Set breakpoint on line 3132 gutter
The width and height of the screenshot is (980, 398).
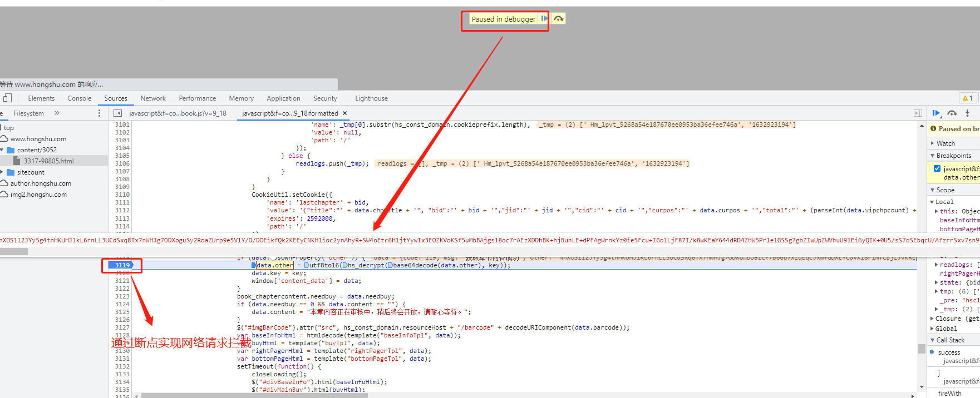tap(122, 366)
